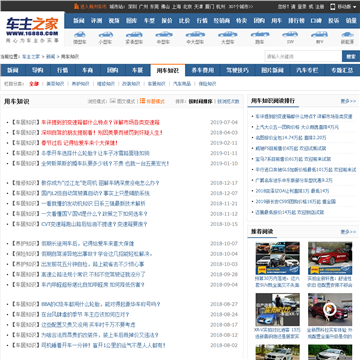Select the 大型车 car type icon

(228, 37)
